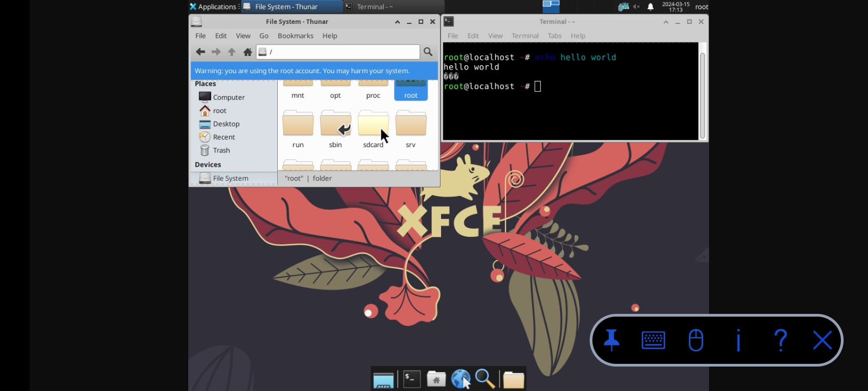The width and height of the screenshot is (868, 391).
Task: Click the Thunar window menu icon
Action: (196, 21)
